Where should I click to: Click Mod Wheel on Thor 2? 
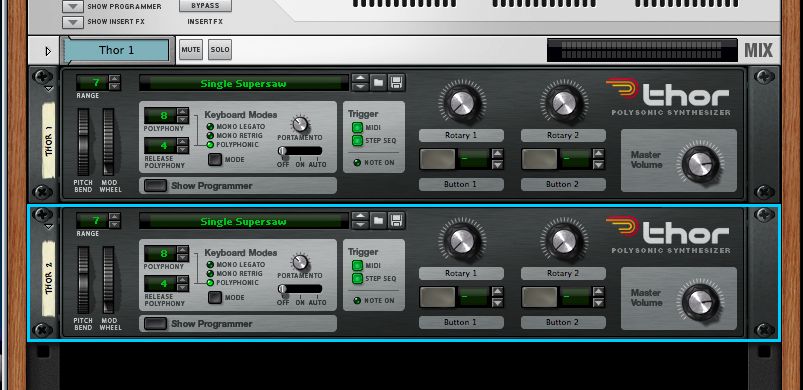108,280
